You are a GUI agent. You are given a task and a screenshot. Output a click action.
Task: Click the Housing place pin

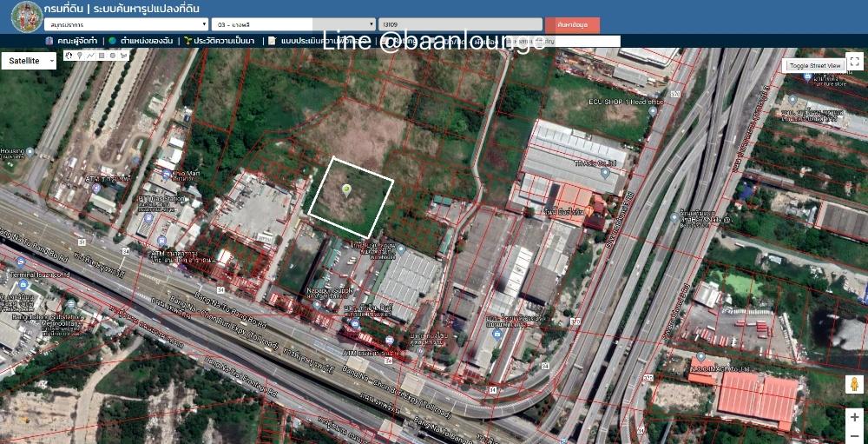[x=30, y=151]
